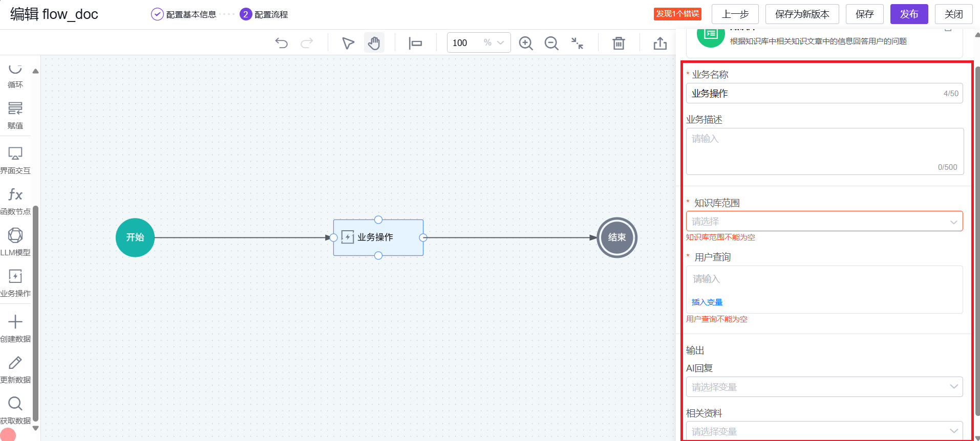Click the align left toolbar icon
980x441 pixels.
click(415, 43)
